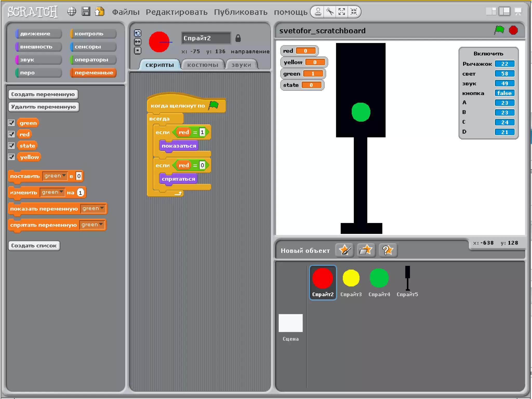This screenshot has height=399, width=532.
Task: Switch to the костюмы tab
Action: (x=203, y=65)
